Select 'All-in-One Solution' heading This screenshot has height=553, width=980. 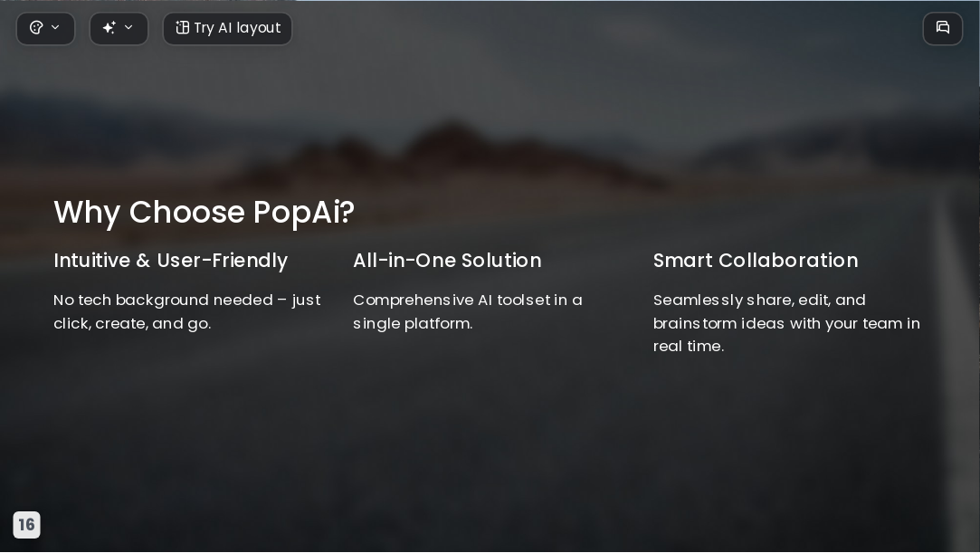(x=448, y=261)
